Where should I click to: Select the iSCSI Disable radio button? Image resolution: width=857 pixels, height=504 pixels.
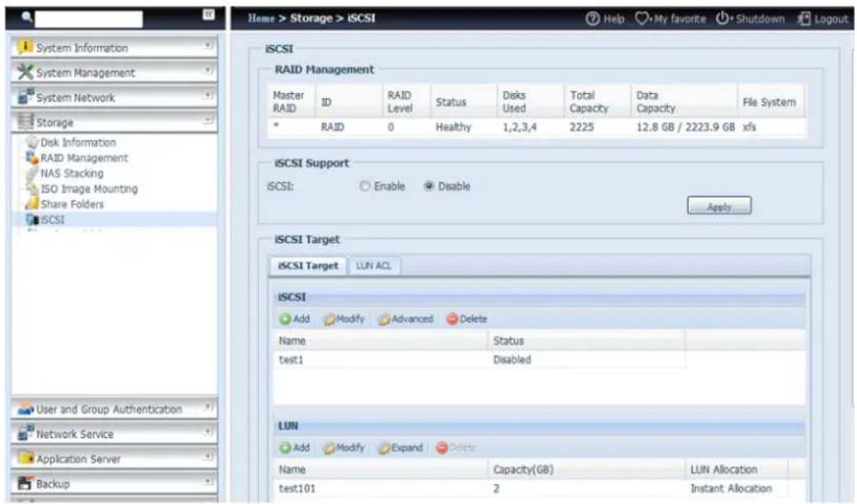[429, 186]
